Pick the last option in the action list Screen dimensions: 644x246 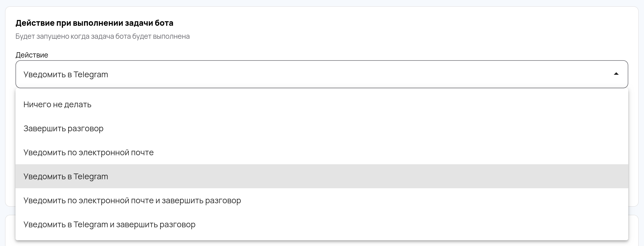(109, 224)
